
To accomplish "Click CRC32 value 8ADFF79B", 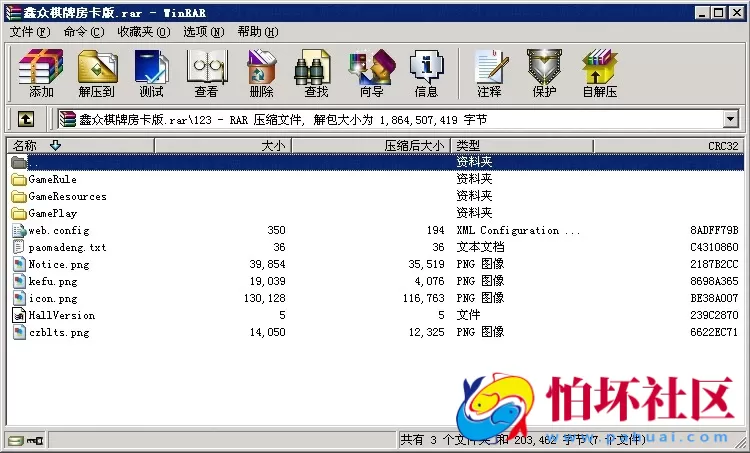I will click(714, 231).
